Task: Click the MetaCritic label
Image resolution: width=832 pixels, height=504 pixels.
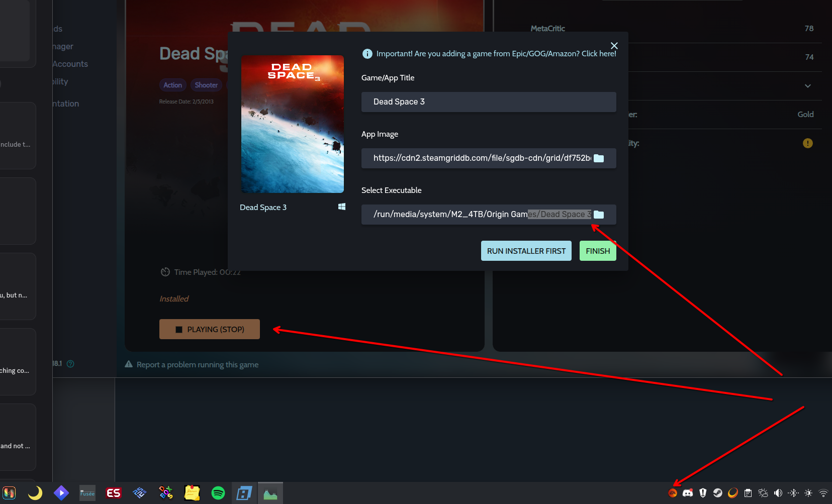Action: coord(548,29)
